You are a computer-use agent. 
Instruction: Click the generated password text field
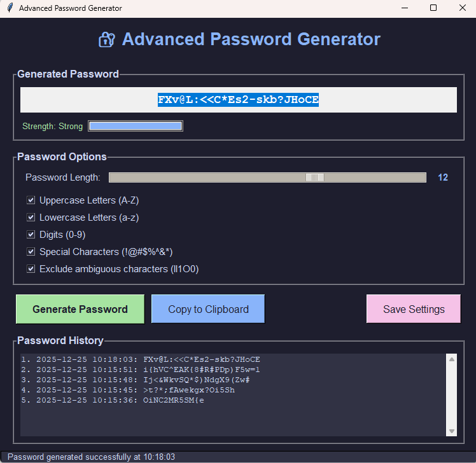(x=238, y=100)
